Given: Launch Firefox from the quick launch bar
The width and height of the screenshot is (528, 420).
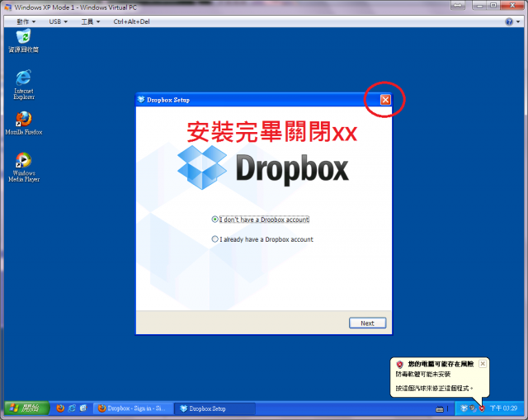Looking at the screenshot, I should pos(60,408).
